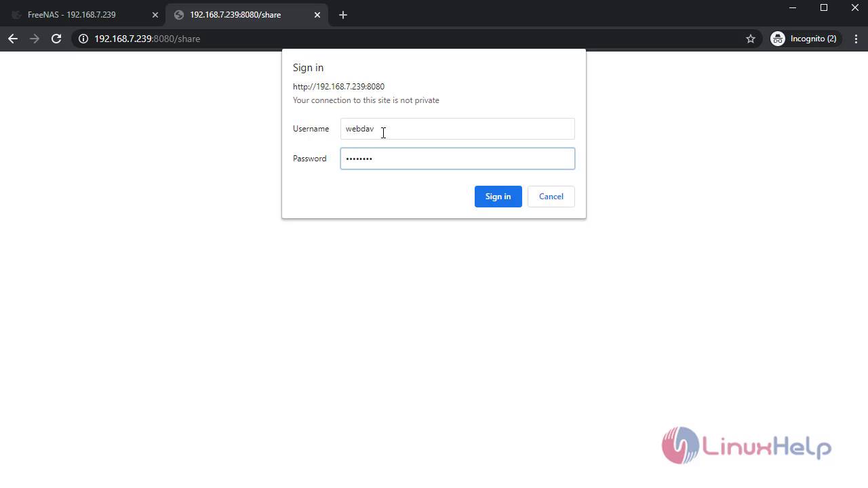Viewport: 868px width, 488px height.
Task: Close the 192.168.7.239:8080/share tab
Action: tap(317, 15)
